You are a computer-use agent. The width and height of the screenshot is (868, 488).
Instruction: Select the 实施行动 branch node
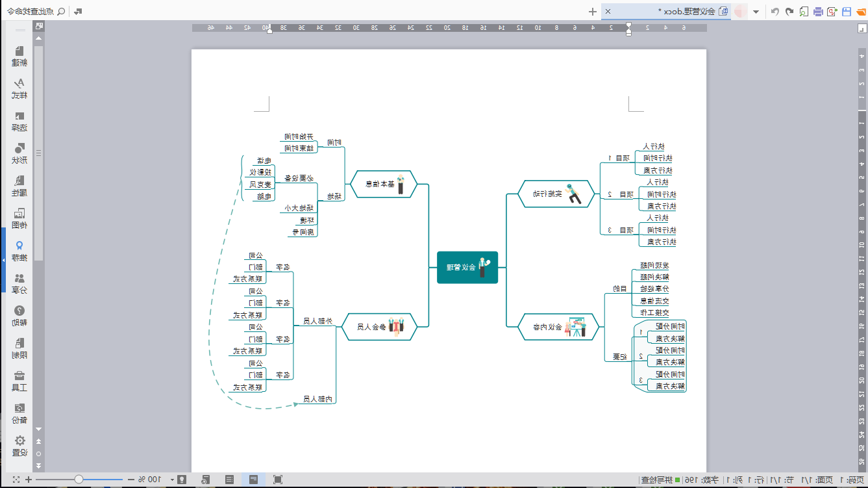tap(556, 194)
